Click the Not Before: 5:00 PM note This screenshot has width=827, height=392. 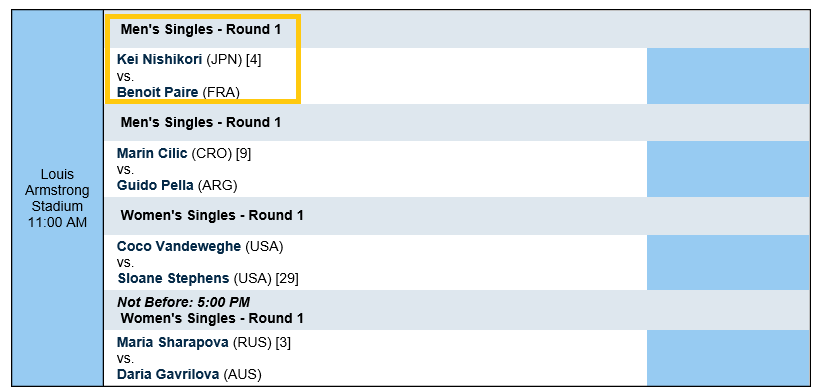point(184,302)
